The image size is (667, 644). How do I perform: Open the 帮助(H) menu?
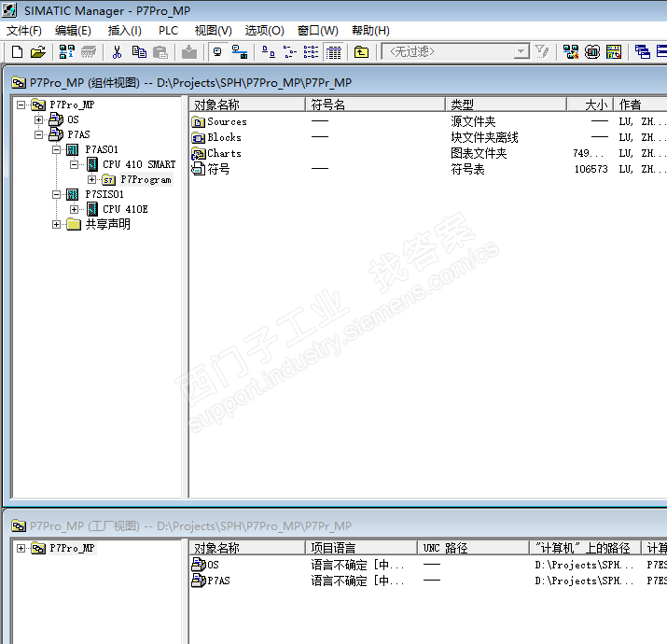click(370, 31)
